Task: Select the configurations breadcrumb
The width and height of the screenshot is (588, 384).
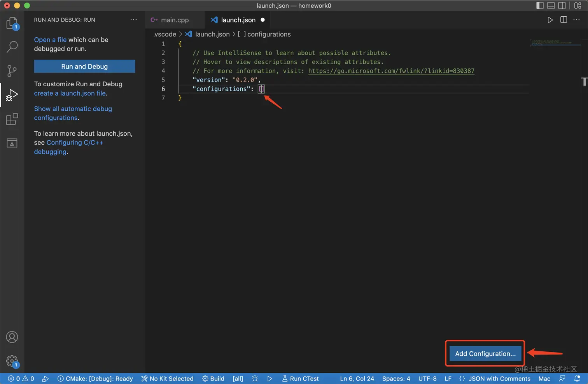Action: 264,34
